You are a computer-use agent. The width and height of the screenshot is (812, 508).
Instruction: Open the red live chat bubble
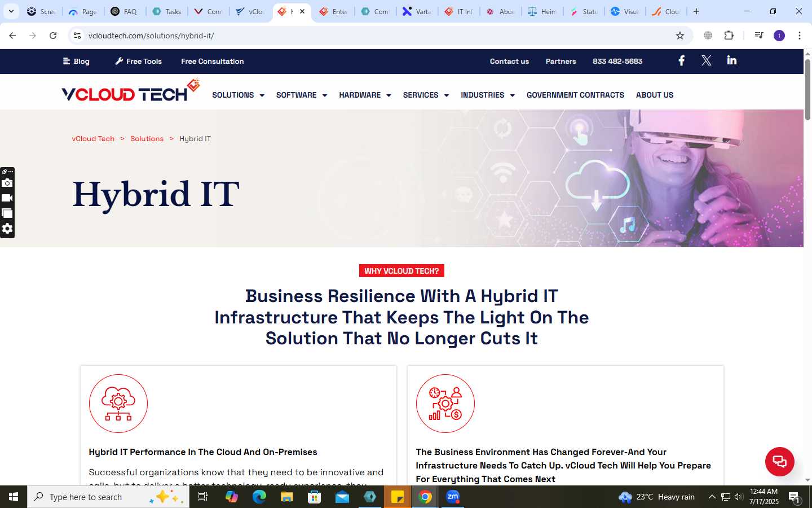[779, 461]
